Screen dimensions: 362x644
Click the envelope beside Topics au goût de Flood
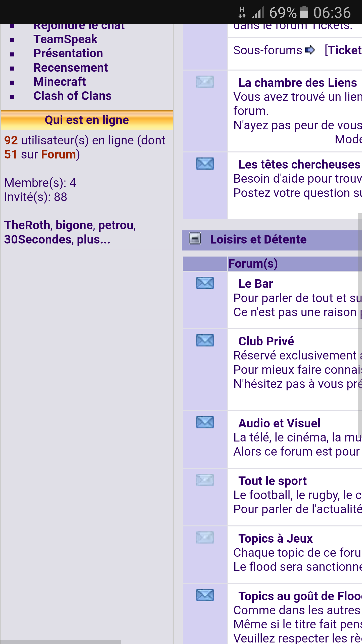tap(205, 595)
